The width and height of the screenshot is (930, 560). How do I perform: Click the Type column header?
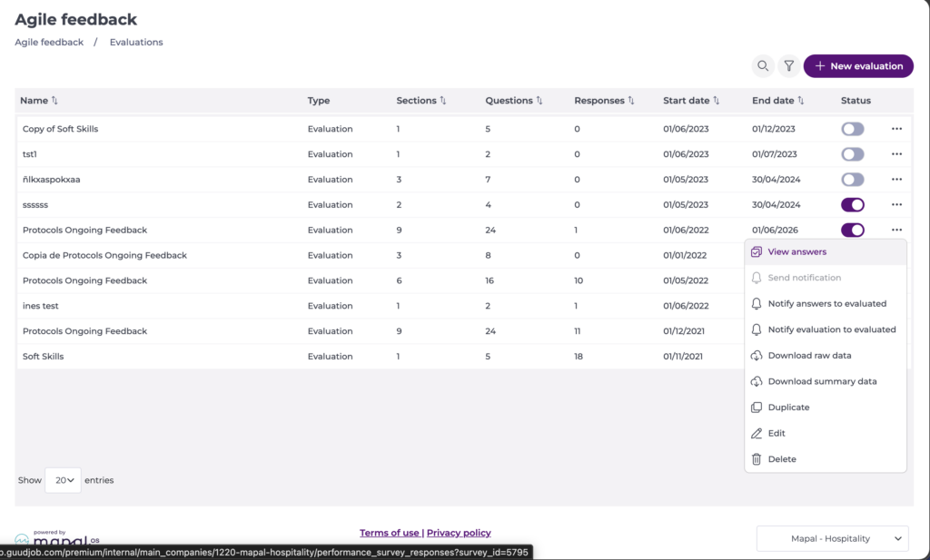(319, 101)
